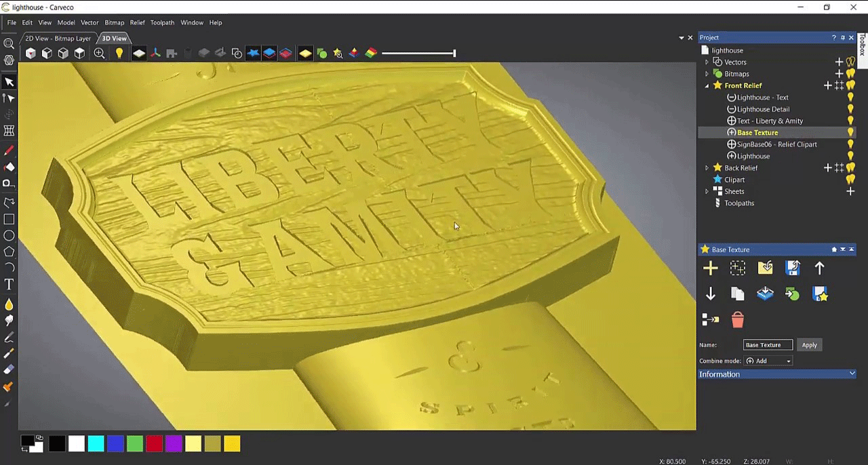Hide the Lighthouse Detail layer via its bulb
Image resolution: width=868 pixels, height=465 pixels.
click(850, 109)
